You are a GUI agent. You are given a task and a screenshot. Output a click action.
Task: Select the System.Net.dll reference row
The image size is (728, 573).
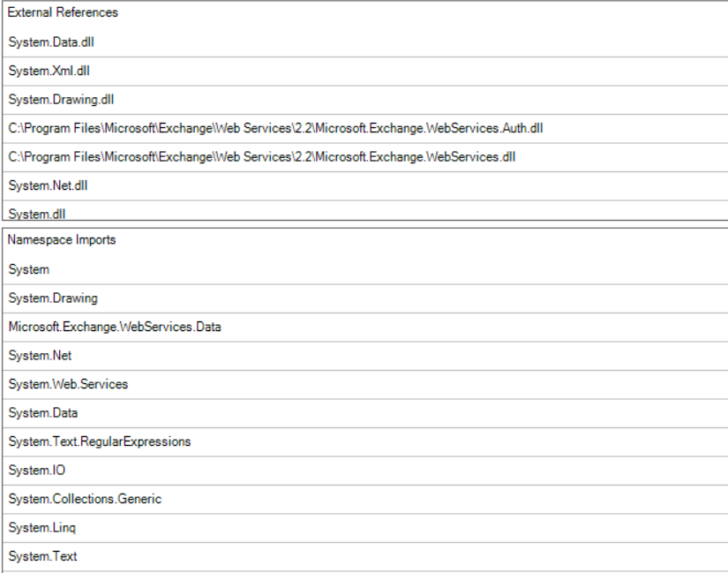click(x=365, y=186)
